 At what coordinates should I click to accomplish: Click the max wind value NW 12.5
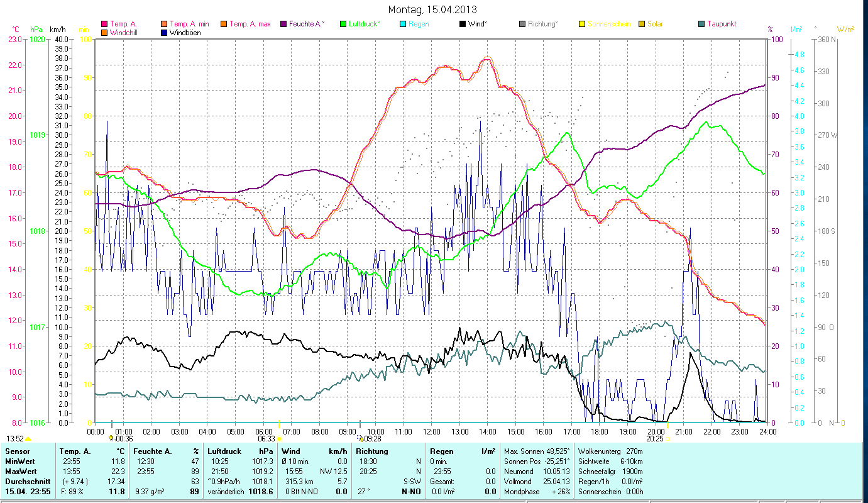coord(334,471)
